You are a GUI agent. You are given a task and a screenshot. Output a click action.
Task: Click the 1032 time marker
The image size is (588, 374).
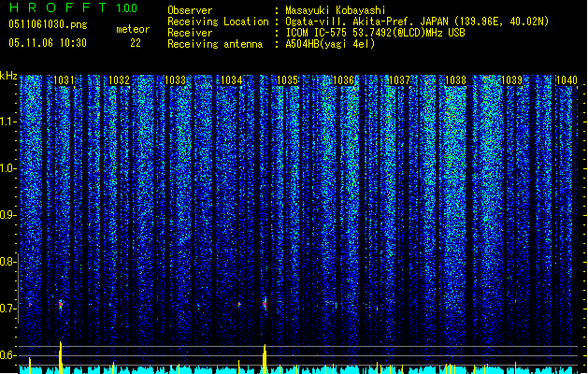click(120, 80)
